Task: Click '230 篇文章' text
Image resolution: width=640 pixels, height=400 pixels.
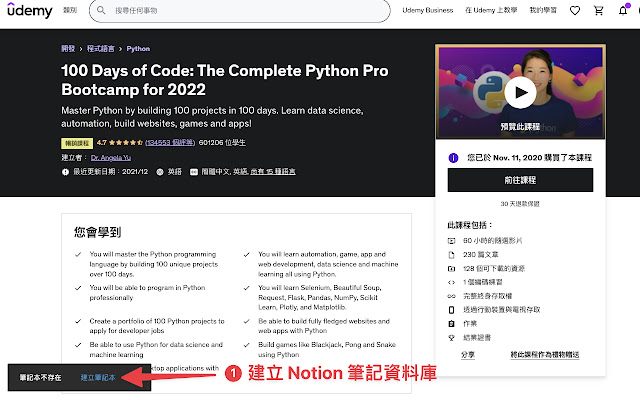Action: tap(480, 255)
